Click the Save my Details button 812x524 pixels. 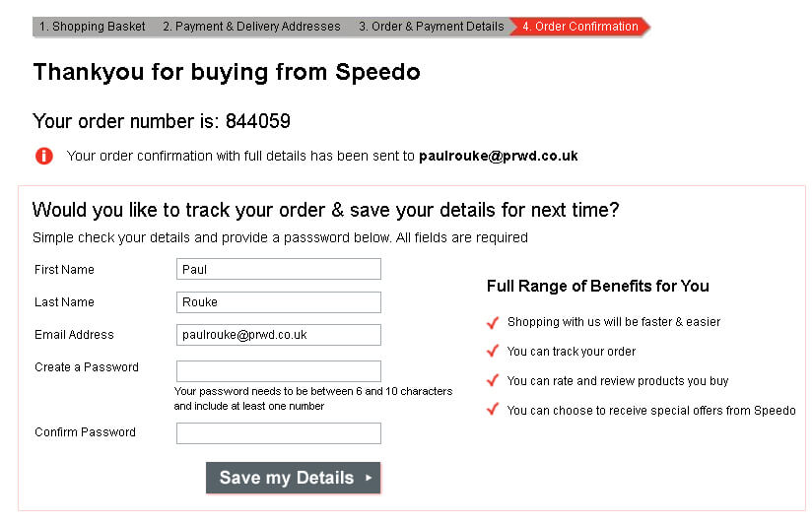click(x=293, y=478)
